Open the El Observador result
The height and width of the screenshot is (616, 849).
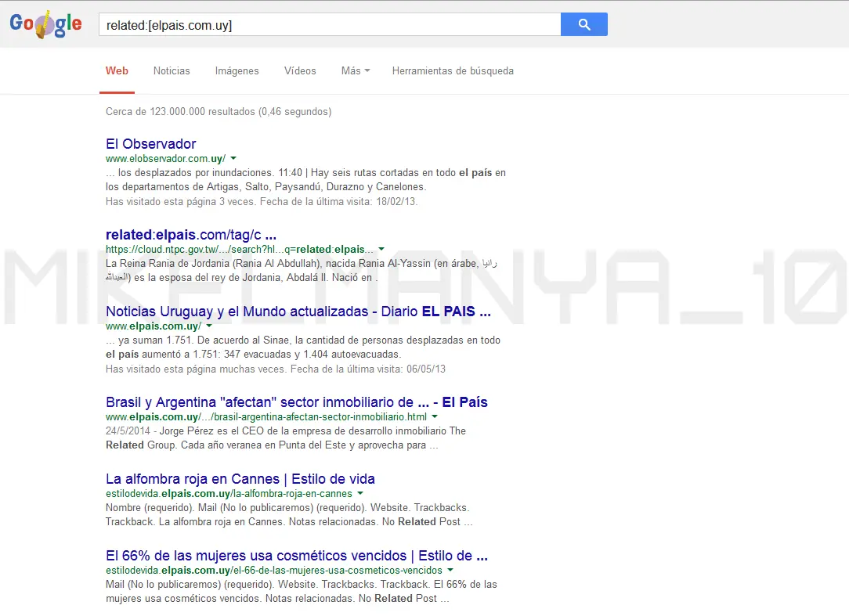(150, 143)
